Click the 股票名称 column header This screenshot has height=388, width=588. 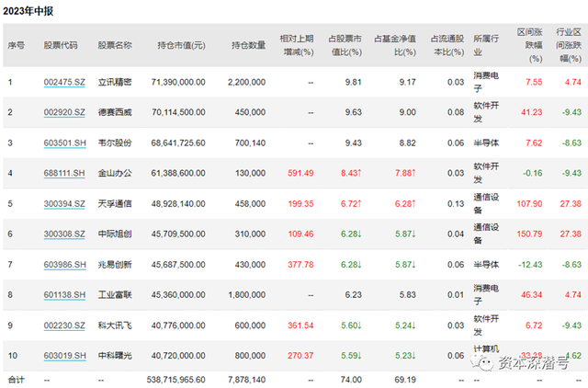[115, 45]
